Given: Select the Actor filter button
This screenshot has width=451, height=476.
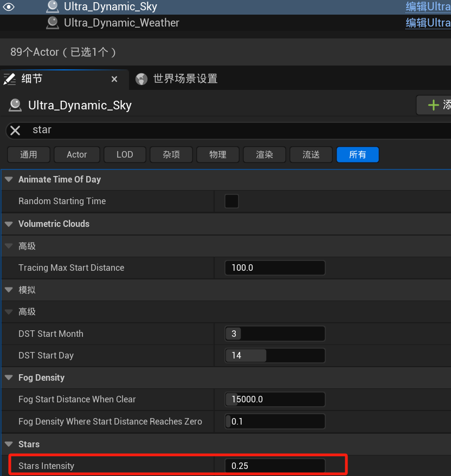Looking at the screenshot, I should pos(77,155).
